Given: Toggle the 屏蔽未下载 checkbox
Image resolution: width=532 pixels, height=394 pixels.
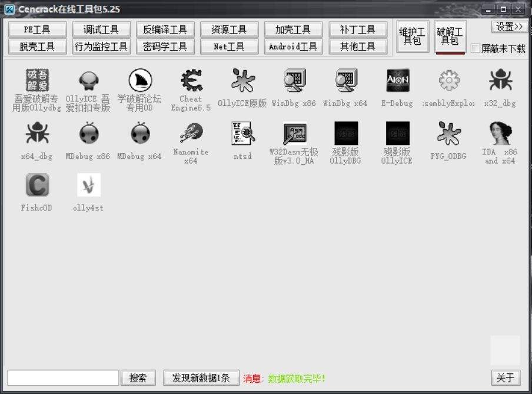Looking at the screenshot, I should point(476,49).
